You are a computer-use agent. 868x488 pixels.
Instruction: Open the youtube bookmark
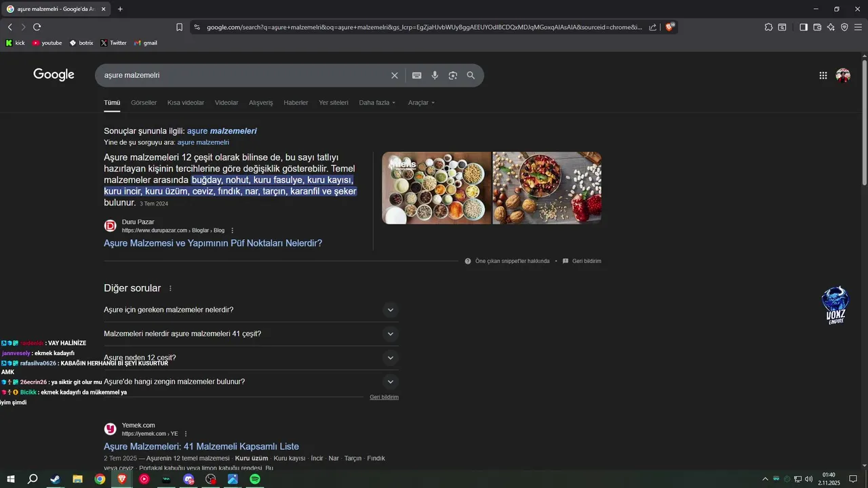coord(47,43)
